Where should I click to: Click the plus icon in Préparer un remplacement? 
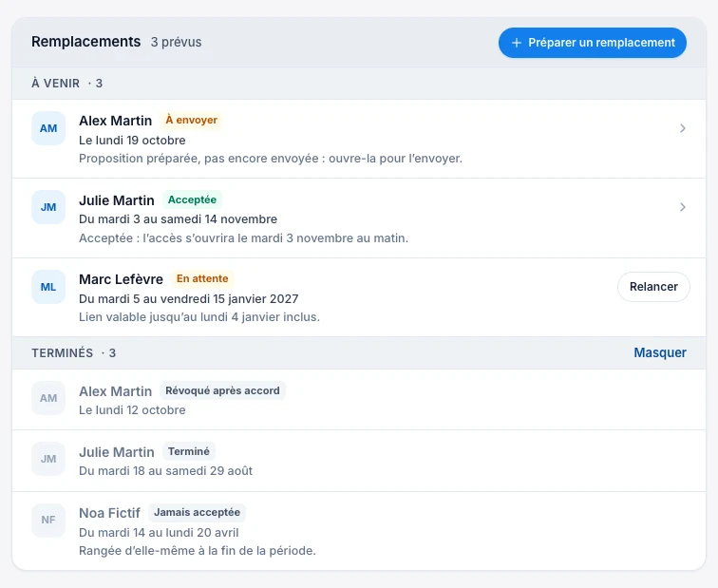coord(516,43)
